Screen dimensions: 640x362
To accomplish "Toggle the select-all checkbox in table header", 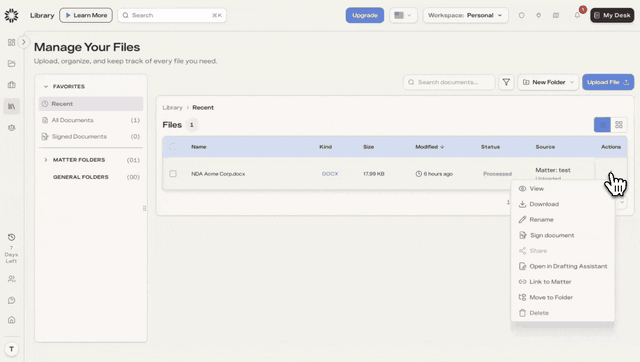I will (x=173, y=147).
